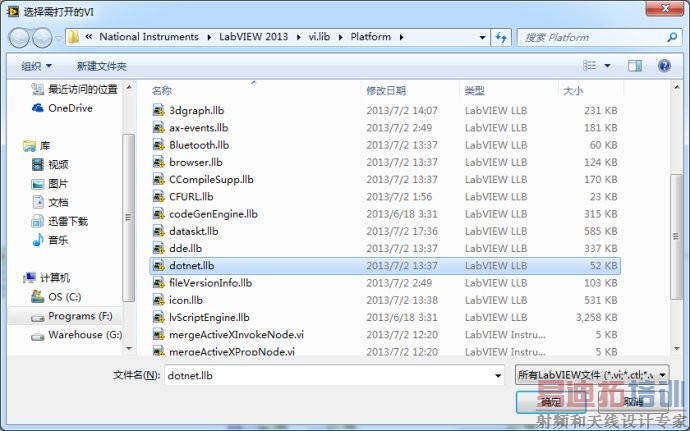
Task: Click the Bluetooth.llb file icon
Action: tap(158, 145)
